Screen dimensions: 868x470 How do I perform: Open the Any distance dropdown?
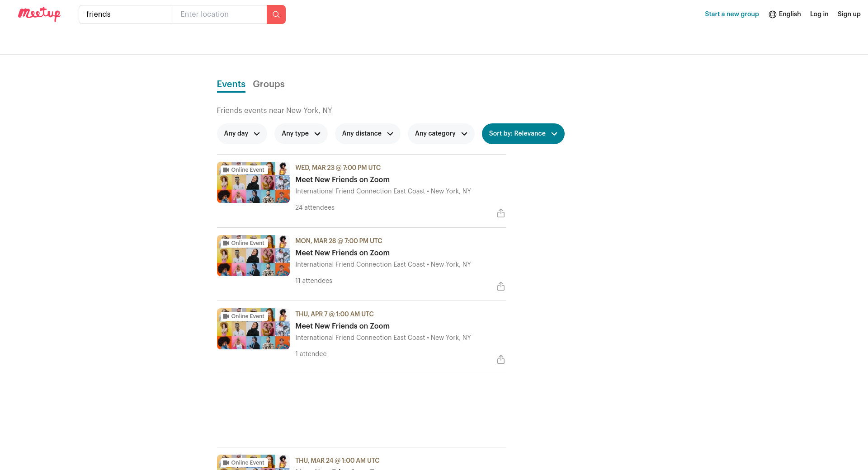tap(367, 134)
